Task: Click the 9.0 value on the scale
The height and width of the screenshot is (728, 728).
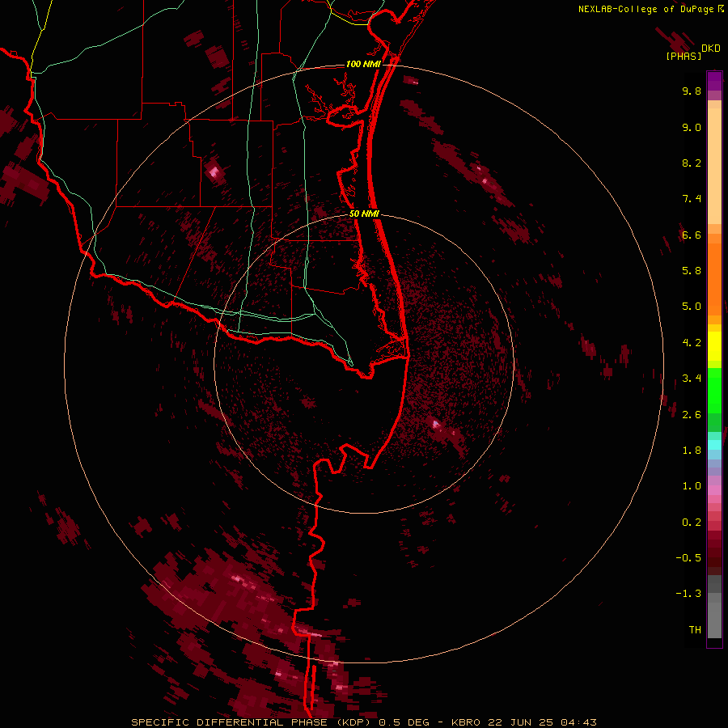Action: pos(692,127)
